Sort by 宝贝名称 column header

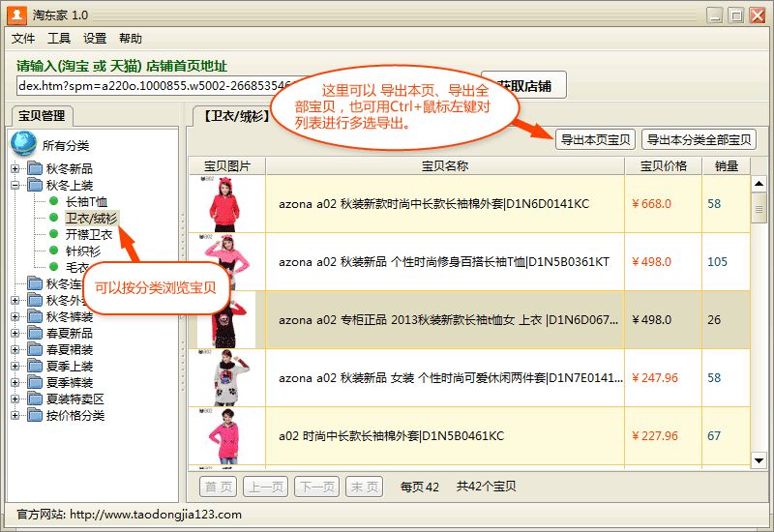445,166
